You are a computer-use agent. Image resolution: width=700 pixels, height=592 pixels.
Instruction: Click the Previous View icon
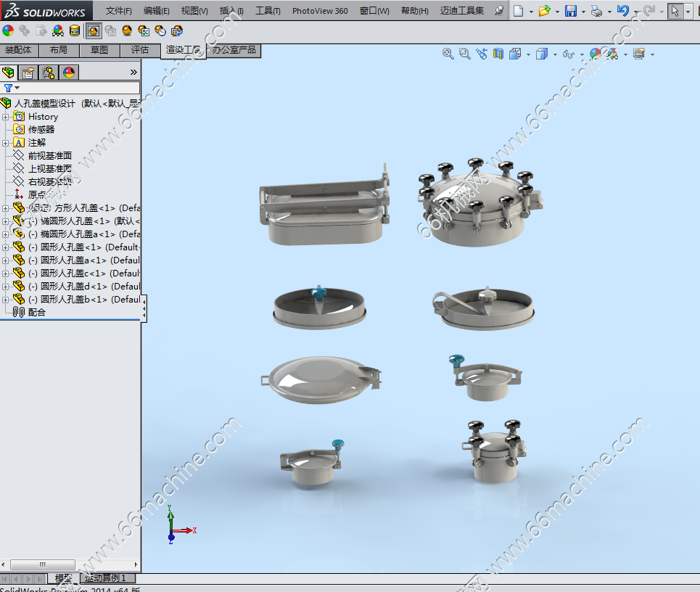(482, 54)
